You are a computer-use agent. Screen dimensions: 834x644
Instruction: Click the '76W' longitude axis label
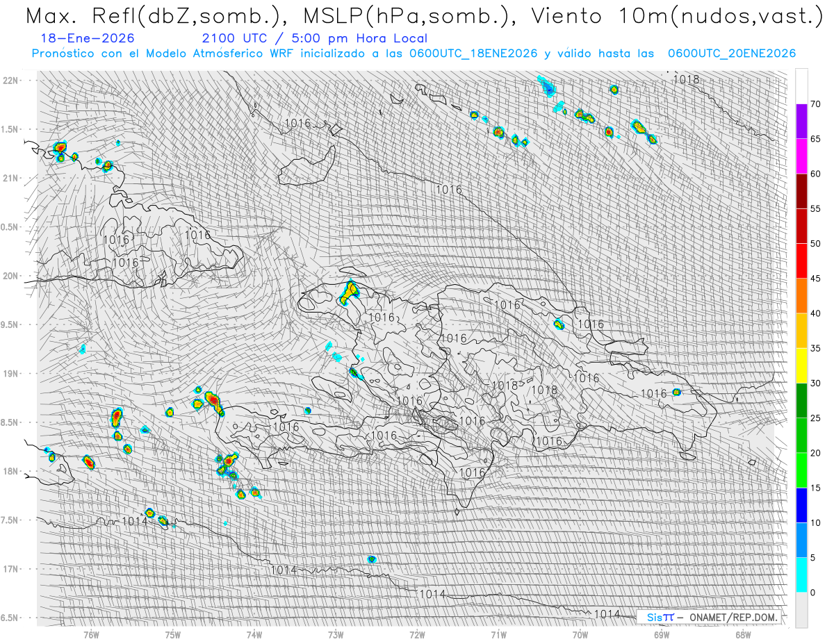[91, 634]
